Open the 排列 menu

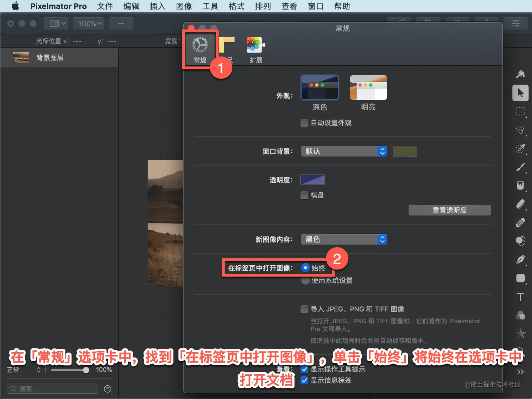263,6
